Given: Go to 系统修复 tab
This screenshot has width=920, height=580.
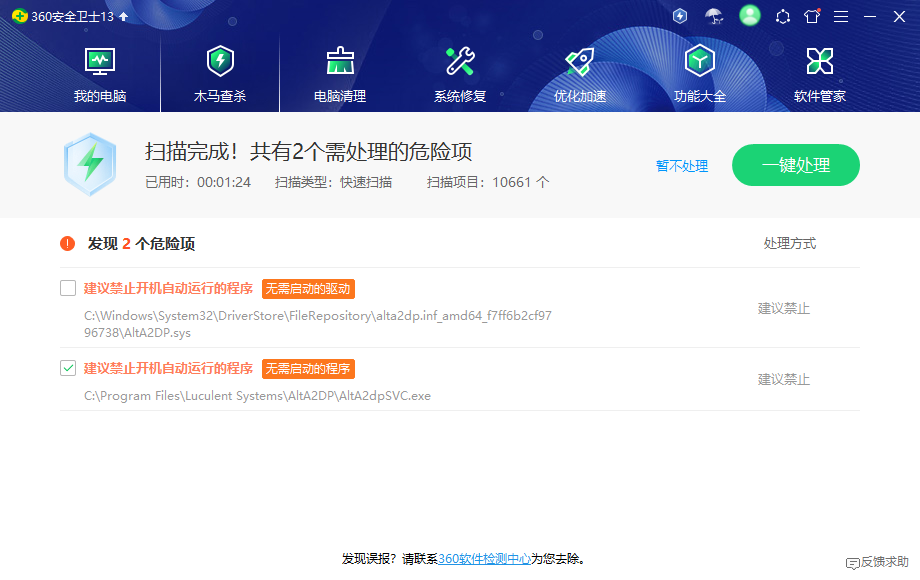Looking at the screenshot, I should (460, 75).
